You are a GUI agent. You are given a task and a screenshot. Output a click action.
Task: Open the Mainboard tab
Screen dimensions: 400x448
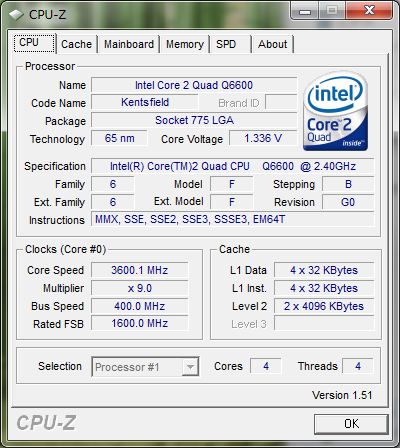[129, 44]
